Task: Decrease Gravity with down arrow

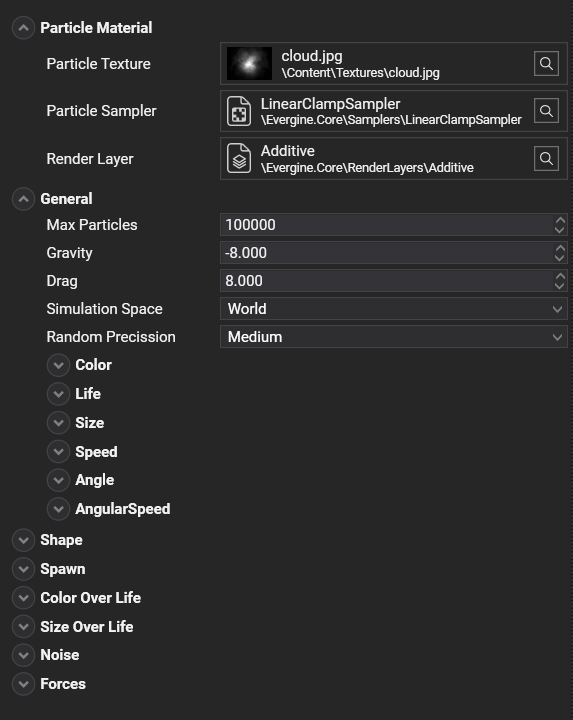Action: point(560,258)
